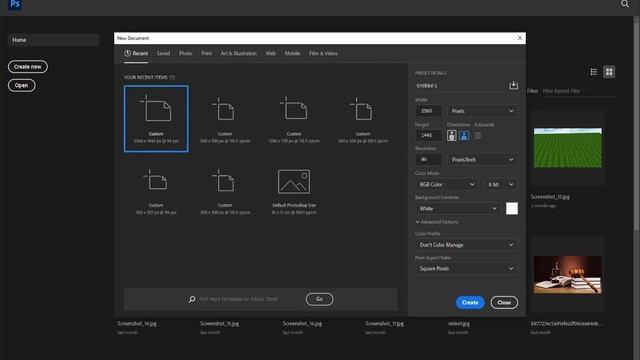
Task: Open the Background Contents dropdown showing White
Action: [458, 209]
